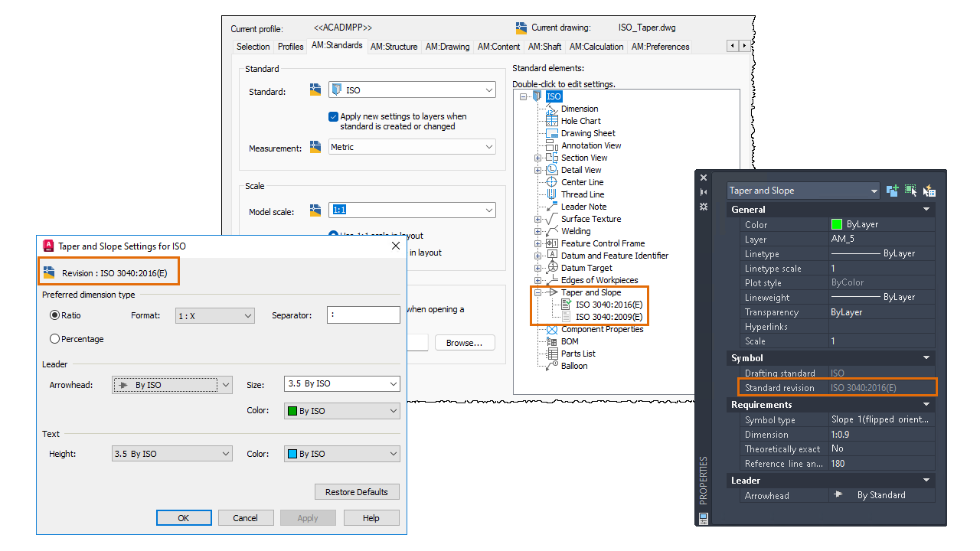Click OK in Taper and Slope Settings
Viewport: 980px width, 551px height.
(184, 518)
